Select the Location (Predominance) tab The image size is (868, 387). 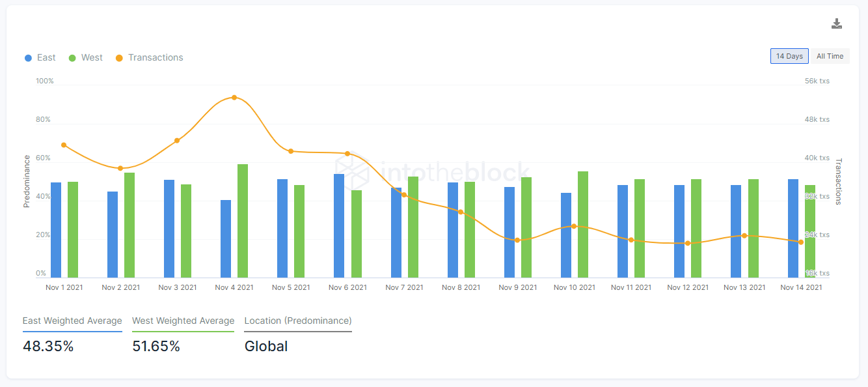click(x=298, y=321)
